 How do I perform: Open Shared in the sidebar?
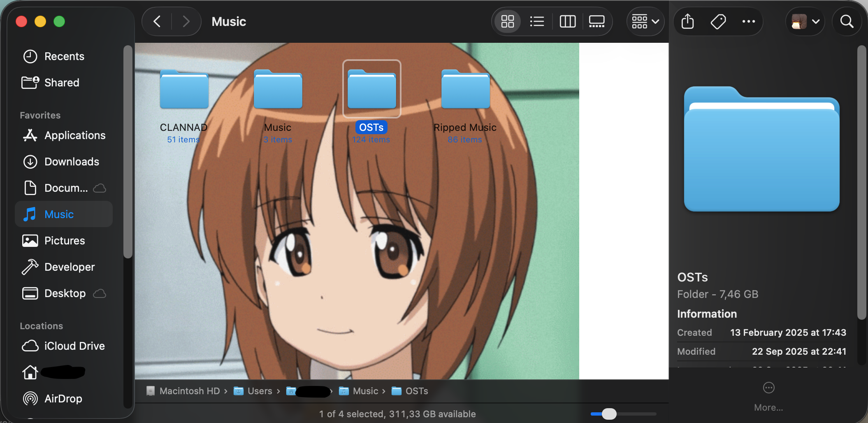pos(64,83)
